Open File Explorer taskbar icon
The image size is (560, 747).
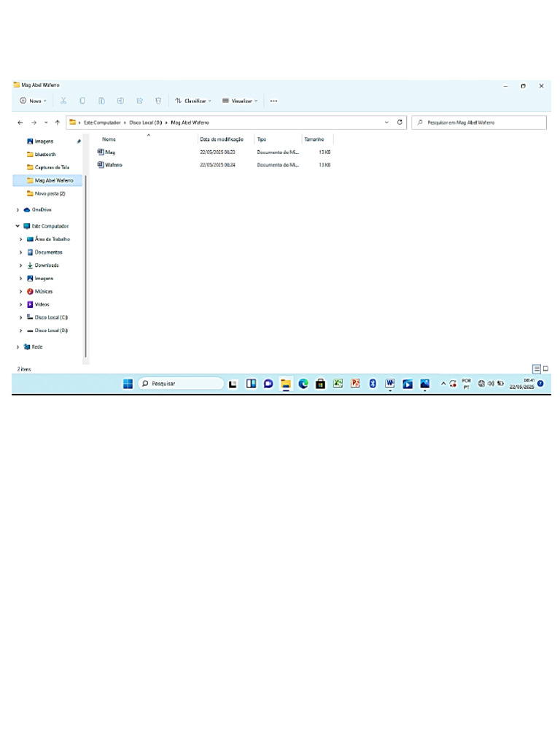tap(286, 384)
